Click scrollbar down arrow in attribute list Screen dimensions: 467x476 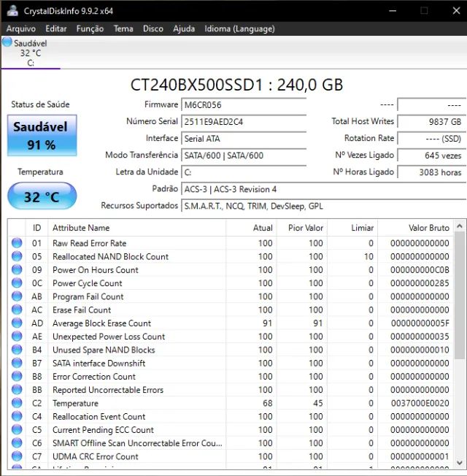point(460,463)
